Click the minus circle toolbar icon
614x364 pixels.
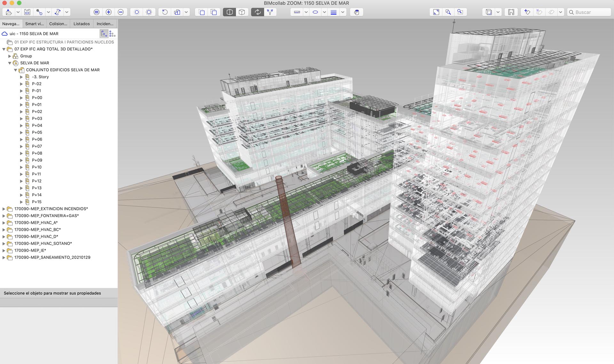[x=121, y=12]
